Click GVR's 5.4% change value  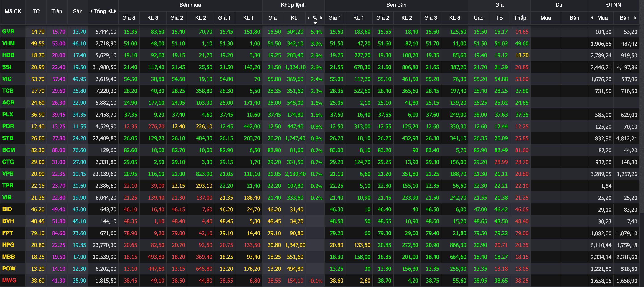(316, 32)
